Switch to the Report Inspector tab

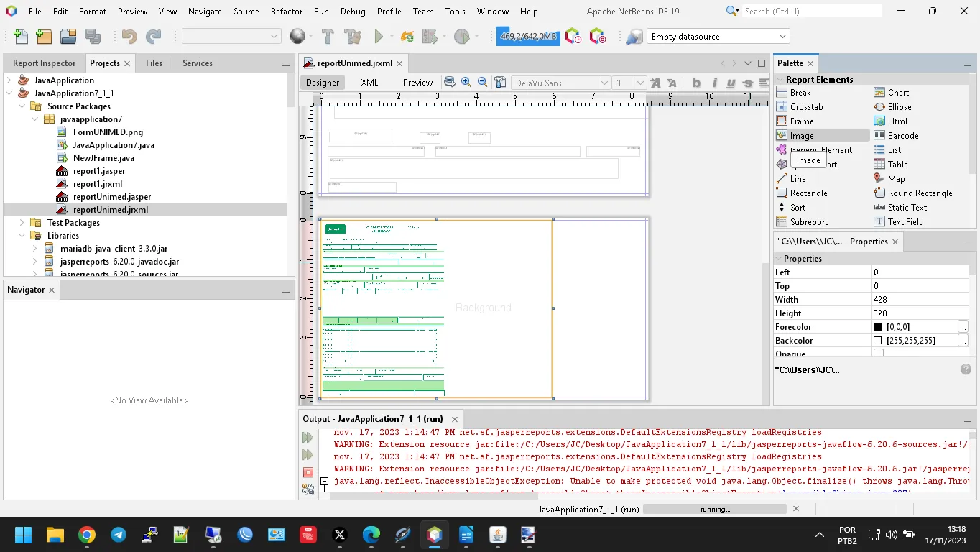[x=44, y=63]
